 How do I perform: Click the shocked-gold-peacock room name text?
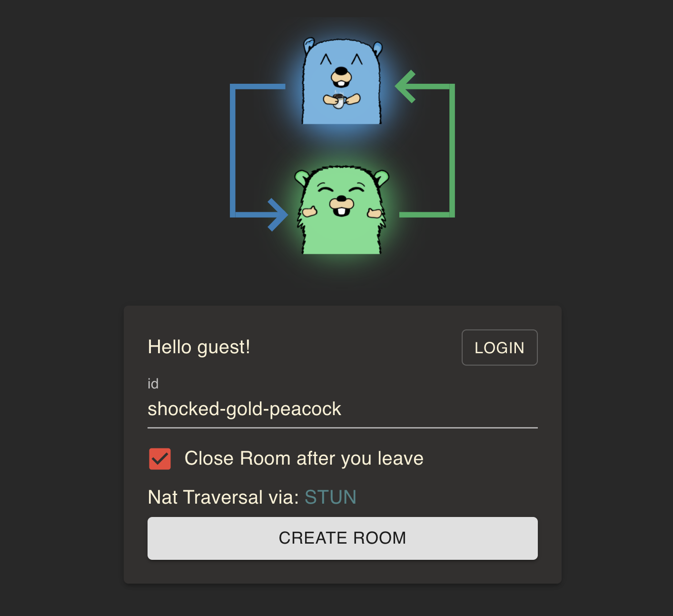pos(244,409)
